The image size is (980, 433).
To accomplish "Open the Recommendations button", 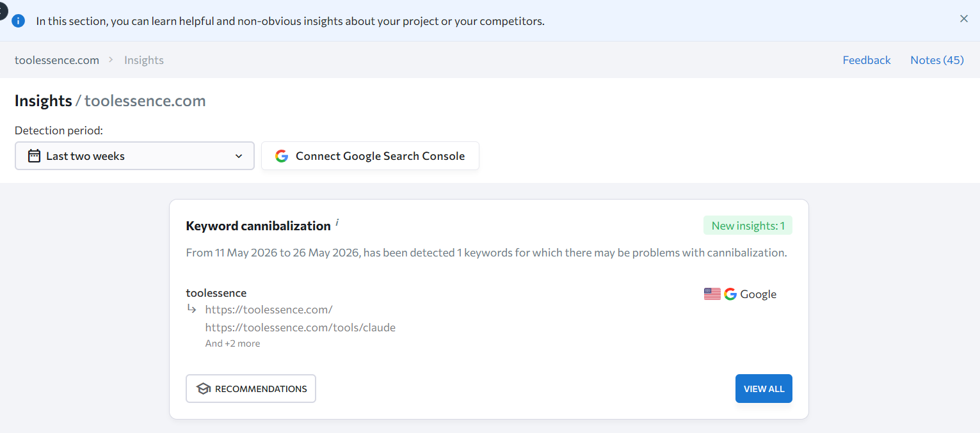I will [251, 389].
